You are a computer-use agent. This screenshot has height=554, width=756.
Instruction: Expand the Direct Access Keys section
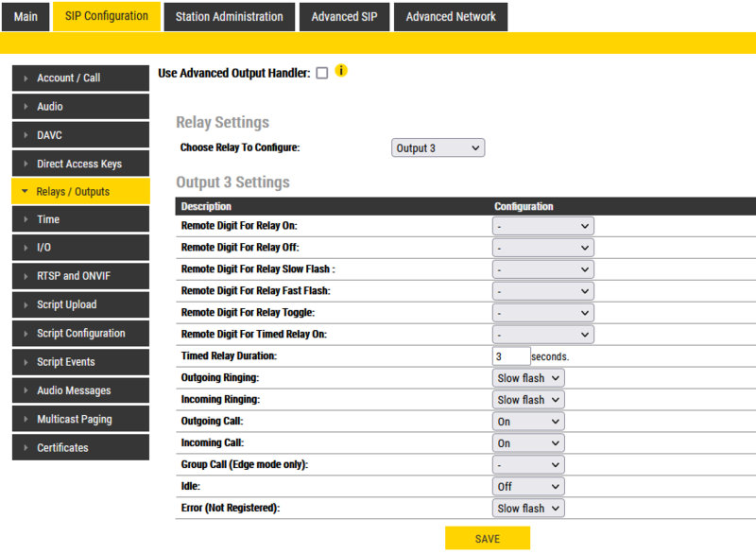(x=80, y=164)
